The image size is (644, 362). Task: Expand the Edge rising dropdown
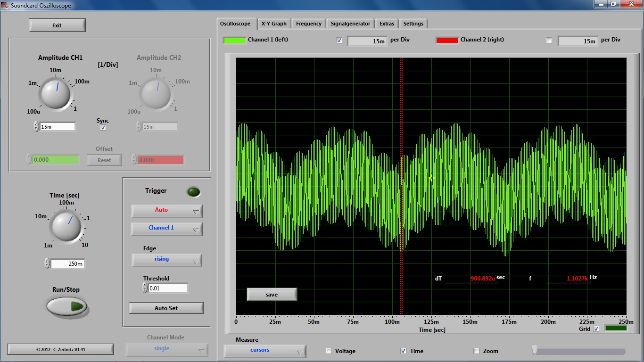[166, 260]
